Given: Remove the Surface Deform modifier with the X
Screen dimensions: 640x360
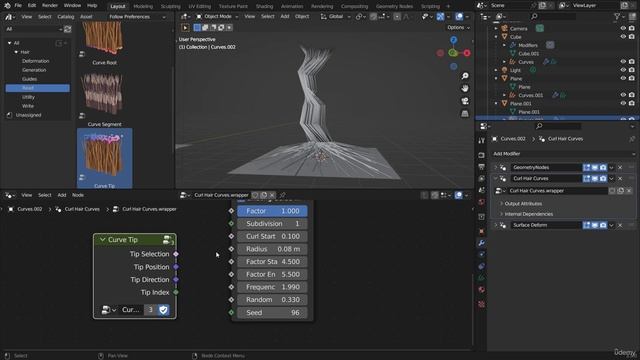Looking at the screenshot, I should pos(620,225).
